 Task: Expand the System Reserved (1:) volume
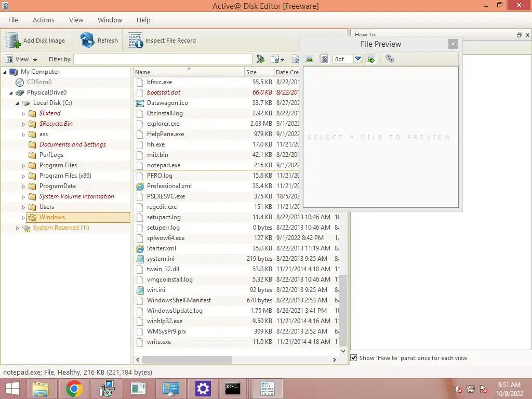pos(17,228)
